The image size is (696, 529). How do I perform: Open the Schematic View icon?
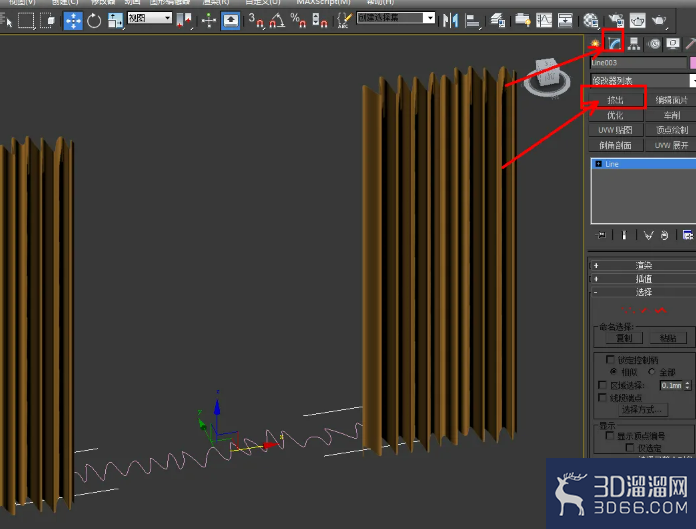click(x=565, y=21)
